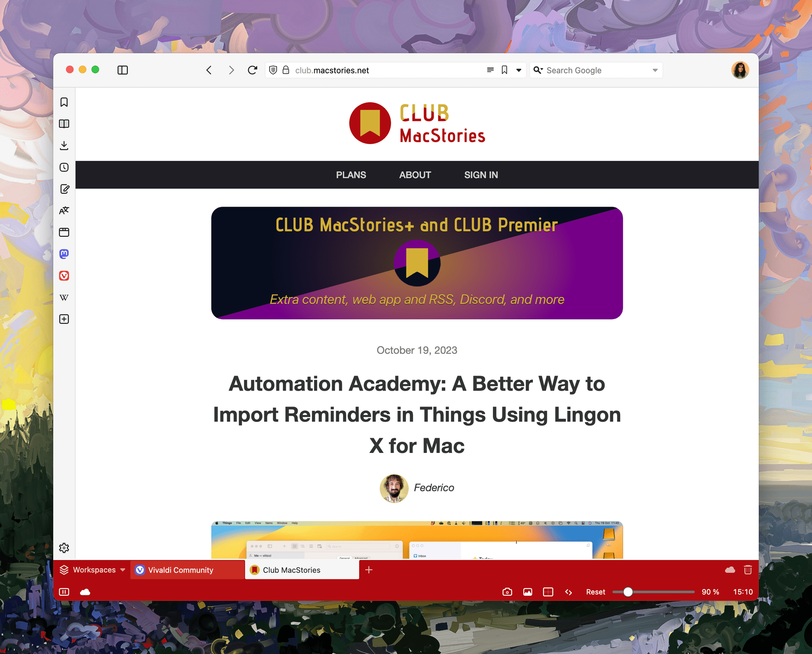The height and width of the screenshot is (654, 812).
Task: Click the add new tab button
Action: 369,570
